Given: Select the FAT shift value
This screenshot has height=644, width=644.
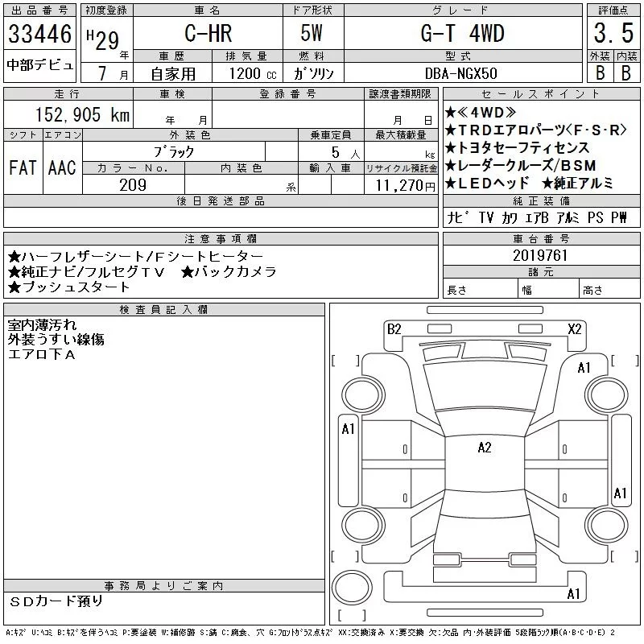Looking at the screenshot, I should (x=23, y=167).
